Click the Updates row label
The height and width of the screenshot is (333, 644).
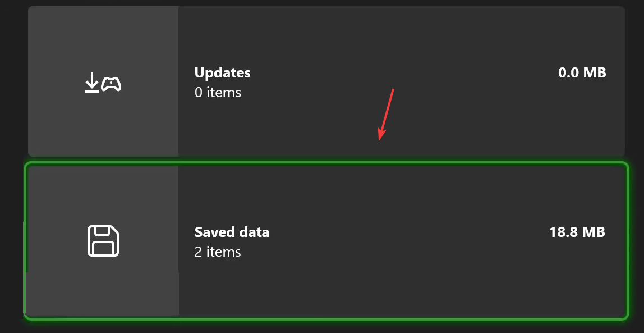[x=222, y=72]
